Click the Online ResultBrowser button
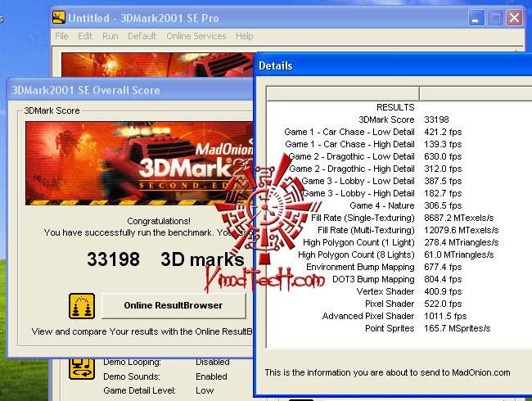Viewport: 532px width, 401px height. [x=174, y=305]
